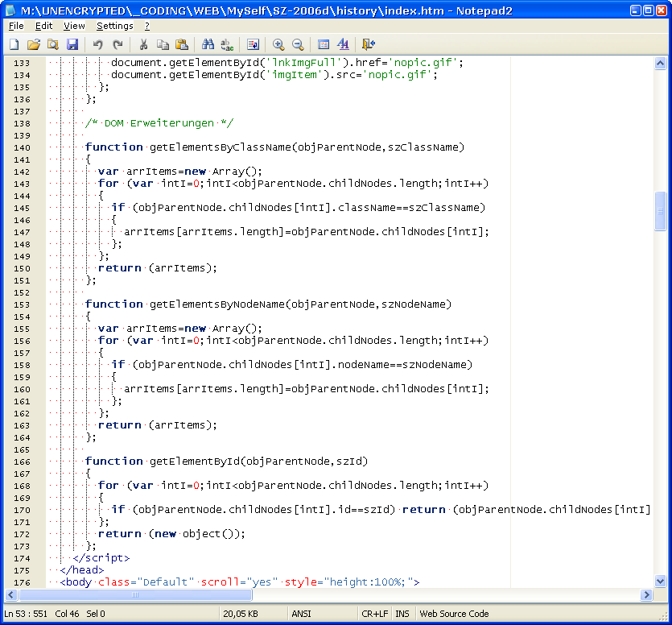
Task: Open the View menu
Action: pos(74,26)
